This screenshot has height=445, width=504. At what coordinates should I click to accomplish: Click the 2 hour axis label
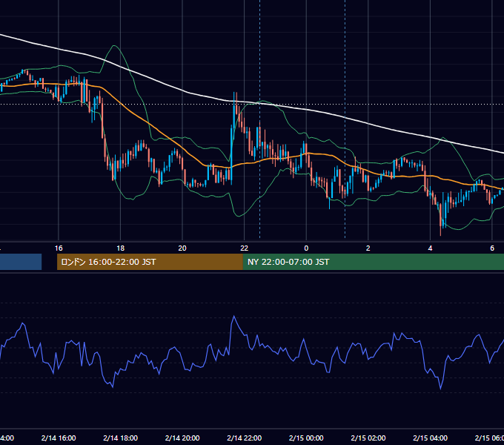tap(368, 248)
